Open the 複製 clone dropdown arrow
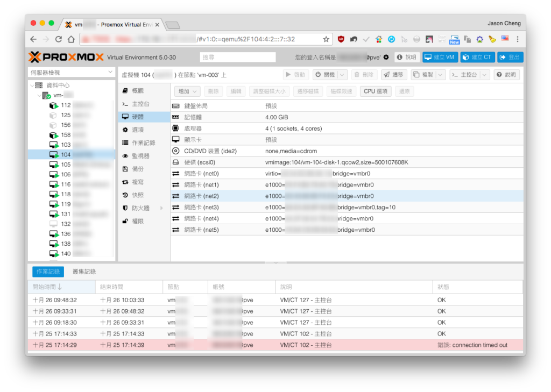 point(440,74)
